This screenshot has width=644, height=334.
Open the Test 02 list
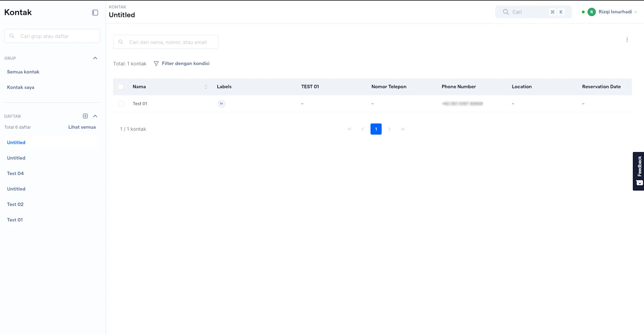15,204
